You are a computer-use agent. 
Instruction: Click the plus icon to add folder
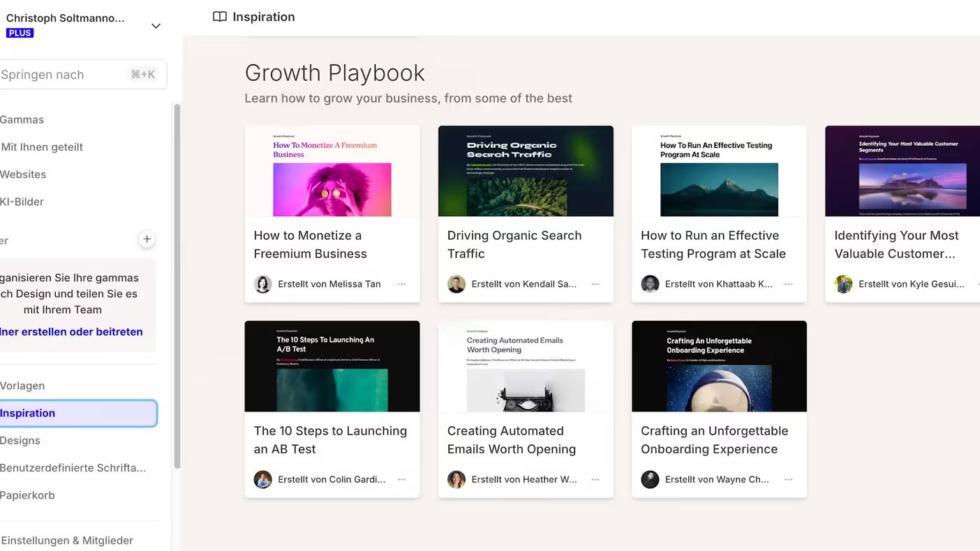147,239
